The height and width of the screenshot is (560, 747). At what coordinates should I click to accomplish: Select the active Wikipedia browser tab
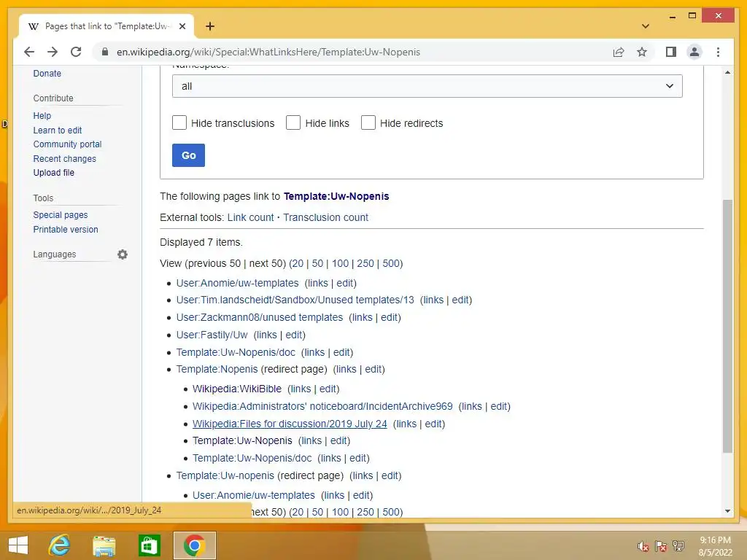click(107, 26)
